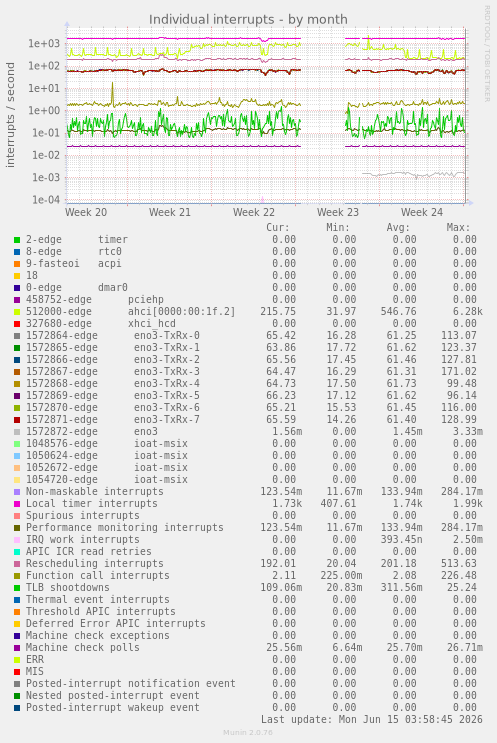
Task: Click the green swatch beside 2-edge timer
Action: [17, 240]
